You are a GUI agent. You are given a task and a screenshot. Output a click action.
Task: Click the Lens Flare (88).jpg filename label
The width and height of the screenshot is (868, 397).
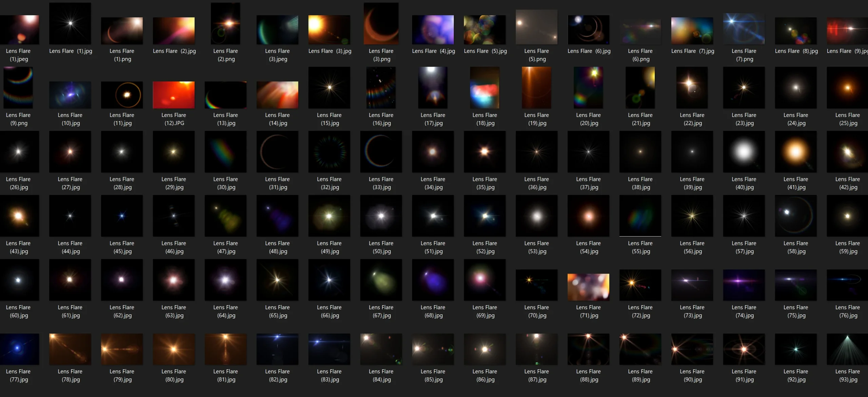[x=588, y=375]
